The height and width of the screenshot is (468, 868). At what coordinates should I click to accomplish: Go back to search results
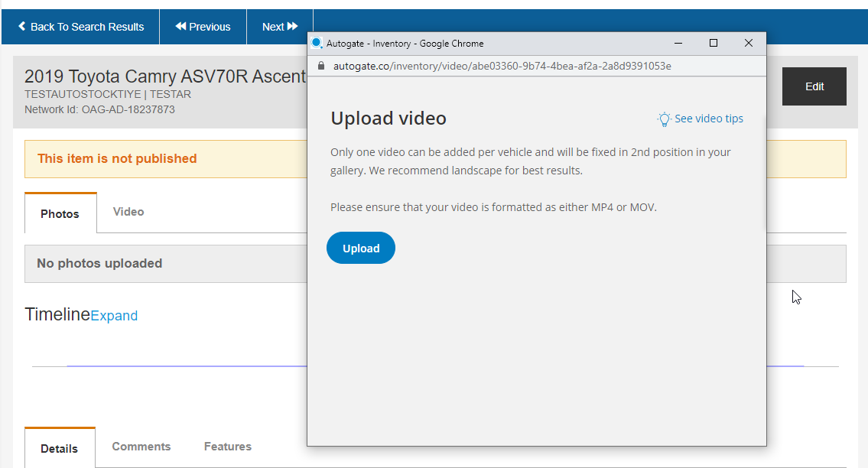[80, 27]
